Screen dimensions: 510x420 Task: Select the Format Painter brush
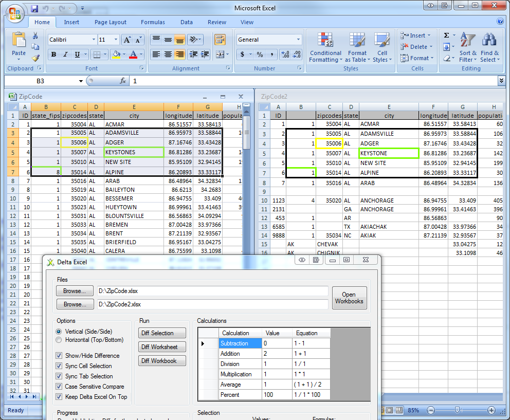tap(35, 58)
